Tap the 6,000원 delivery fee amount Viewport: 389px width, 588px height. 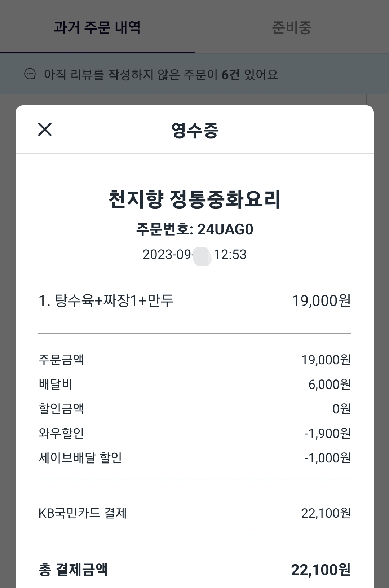coord(329,384)
